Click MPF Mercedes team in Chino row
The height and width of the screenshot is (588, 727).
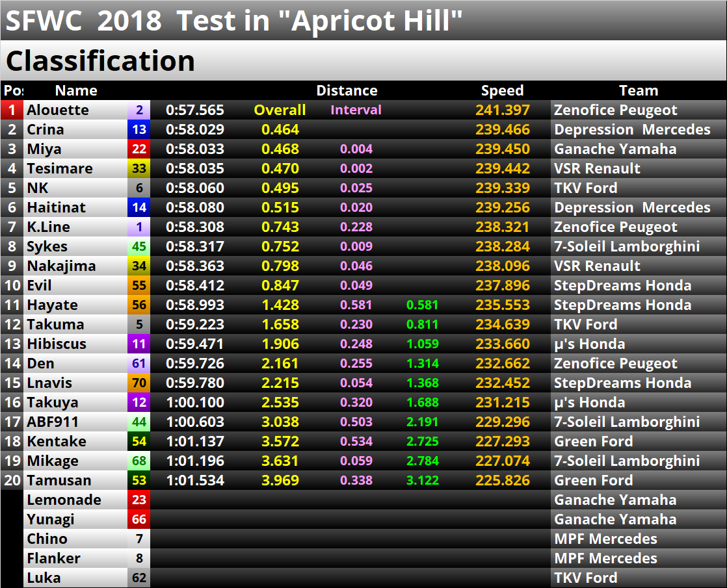605,539
